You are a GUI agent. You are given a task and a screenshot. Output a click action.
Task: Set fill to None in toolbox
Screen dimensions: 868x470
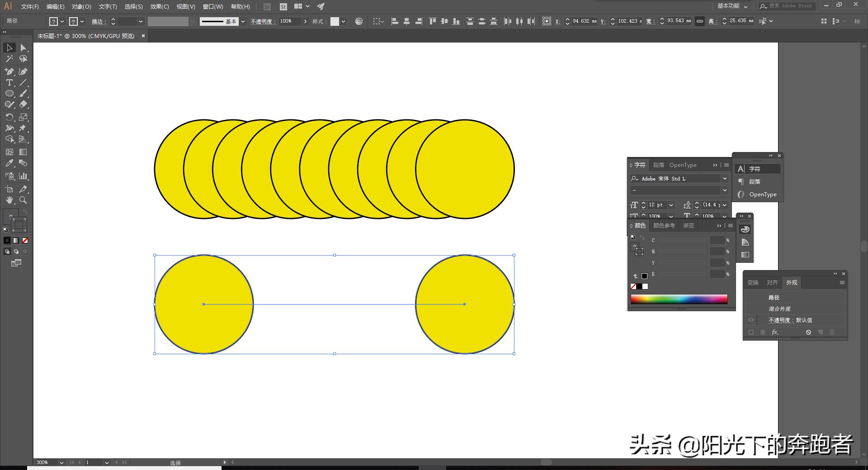(x=25, y=241)
